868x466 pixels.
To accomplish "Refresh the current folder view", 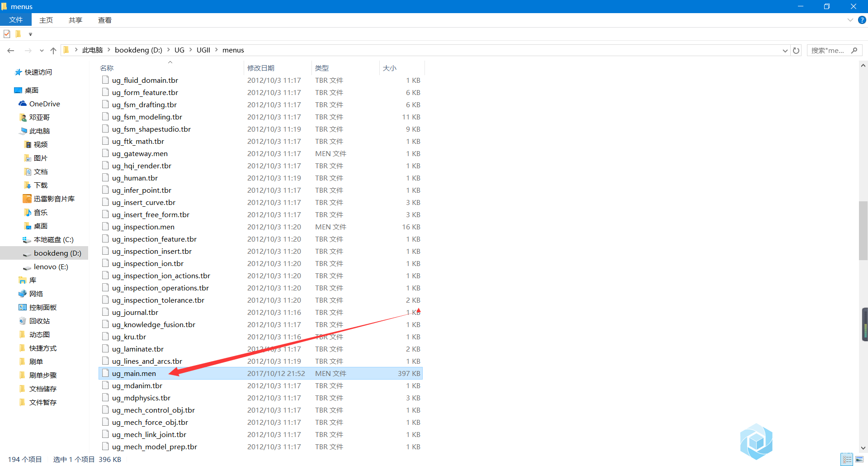I will pyautogui.click(x=796, y=51).
